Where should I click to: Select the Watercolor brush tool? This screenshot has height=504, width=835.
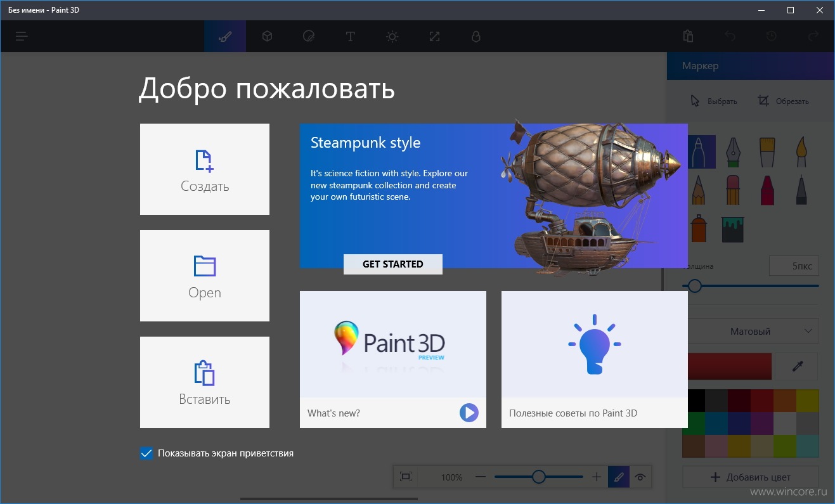pyautogui.click(x=801, y=152)
